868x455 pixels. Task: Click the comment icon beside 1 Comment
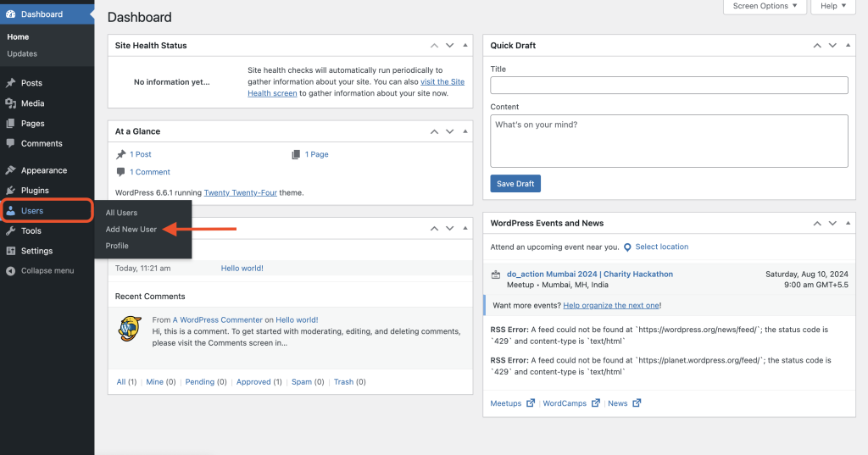click(x=120, y=172)
